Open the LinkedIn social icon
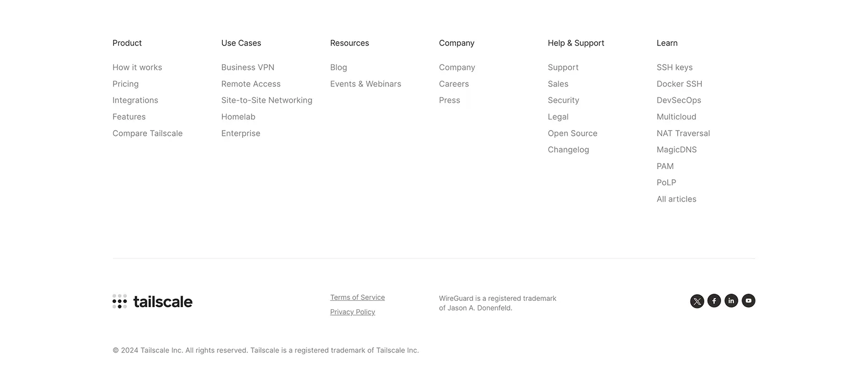Screen dimensions: 868x386 click(x=732, y=301)
